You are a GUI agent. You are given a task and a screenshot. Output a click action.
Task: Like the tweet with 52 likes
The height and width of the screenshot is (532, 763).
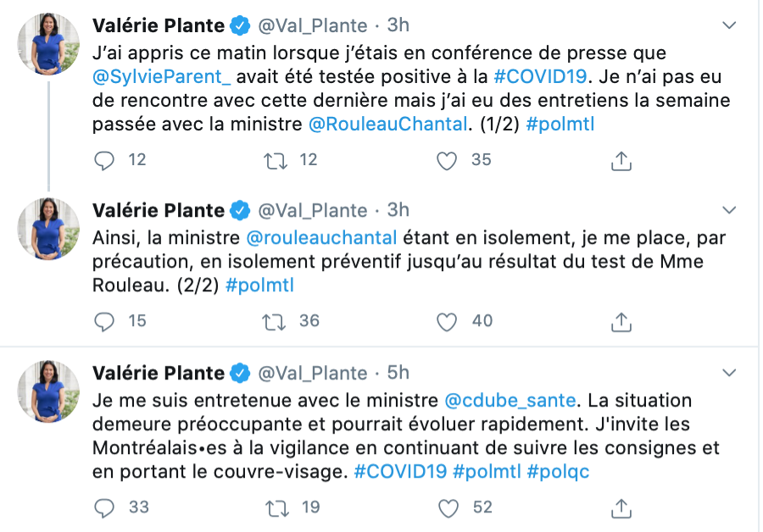(x=447, y=507)
